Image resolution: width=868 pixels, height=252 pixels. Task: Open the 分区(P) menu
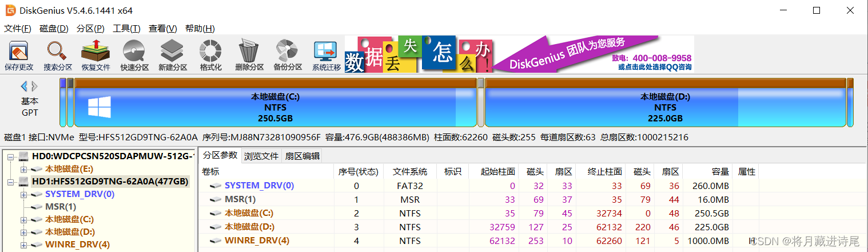[90, 29]
